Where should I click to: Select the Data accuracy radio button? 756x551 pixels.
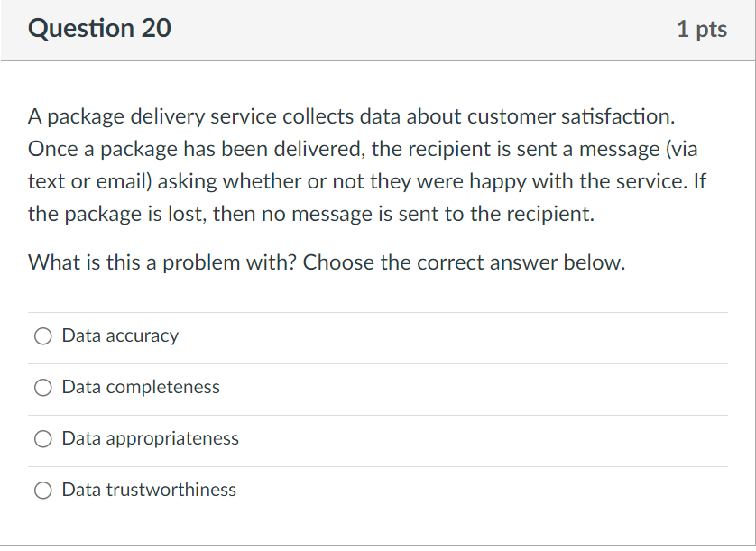(42, 335)
